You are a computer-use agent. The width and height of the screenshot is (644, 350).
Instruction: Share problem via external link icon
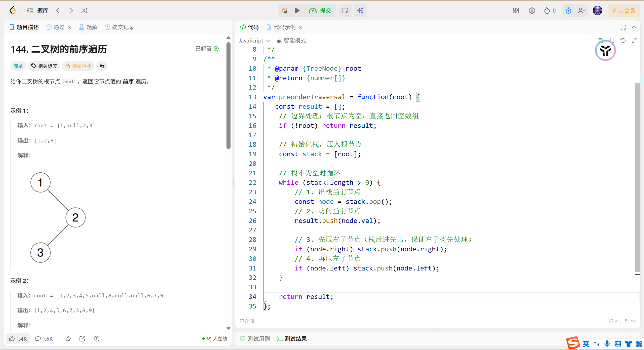[82, 339]
